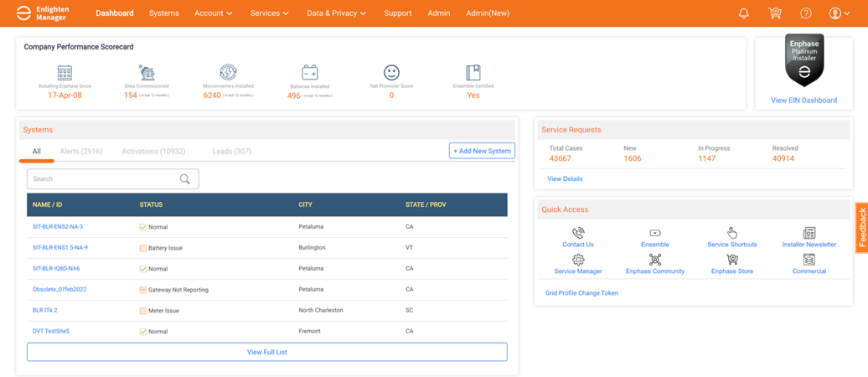
Task: Click into the systems Search field
Action: click(113, 178)
